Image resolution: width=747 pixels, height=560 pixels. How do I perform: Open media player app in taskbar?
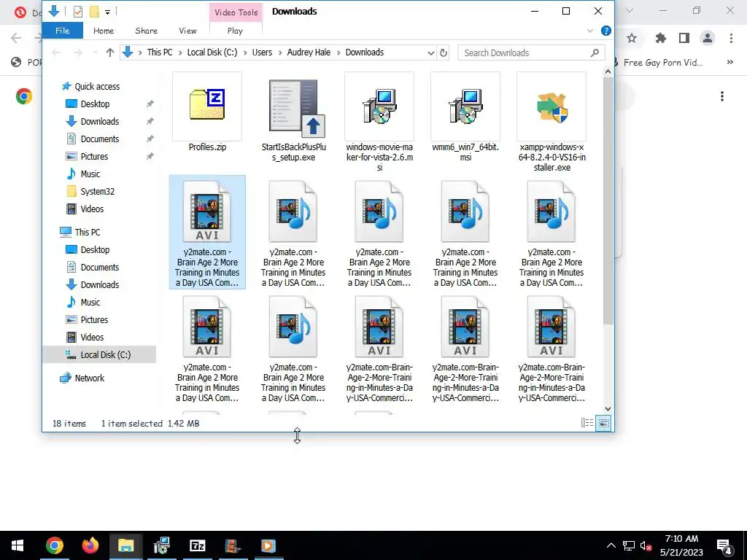[268, 545]
